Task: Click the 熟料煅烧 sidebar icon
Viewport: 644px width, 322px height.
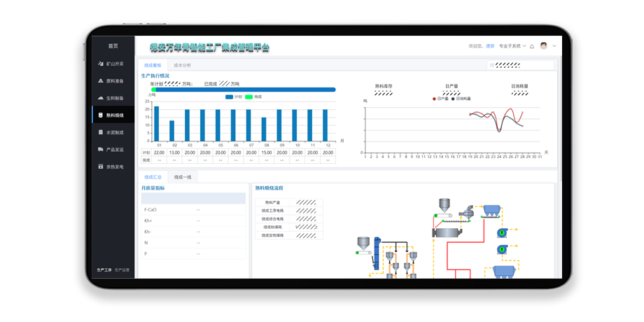Action: (101, 115)
